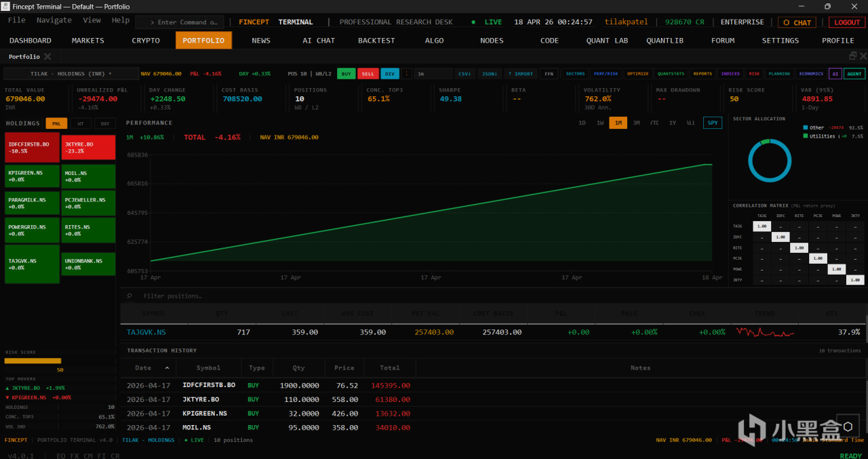Viewport: 868px width, 459px height.
Task: Switch holdings heatmap to DAY mode
Action: click(104, 123)
